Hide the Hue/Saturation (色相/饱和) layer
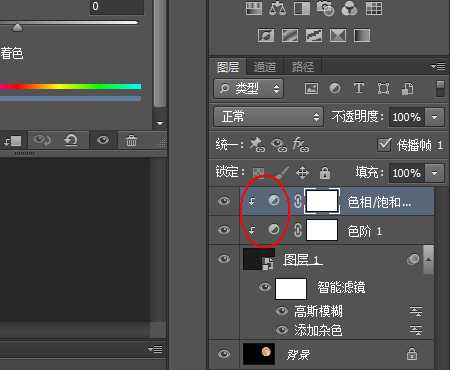 coord(224,201)
